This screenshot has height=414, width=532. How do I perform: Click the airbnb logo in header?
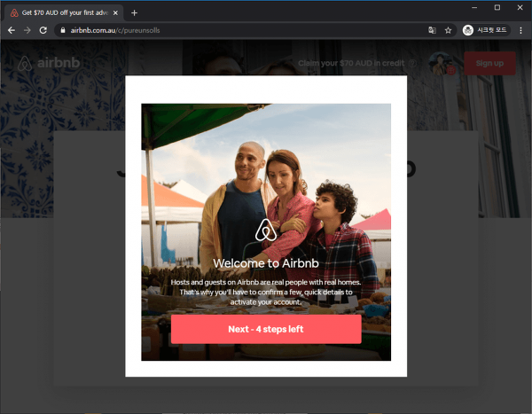[49, 63]
